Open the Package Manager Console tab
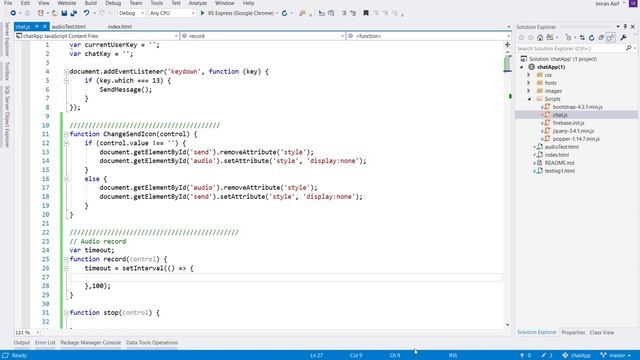The height and width of the screenshot is (360, 640). 91,342
